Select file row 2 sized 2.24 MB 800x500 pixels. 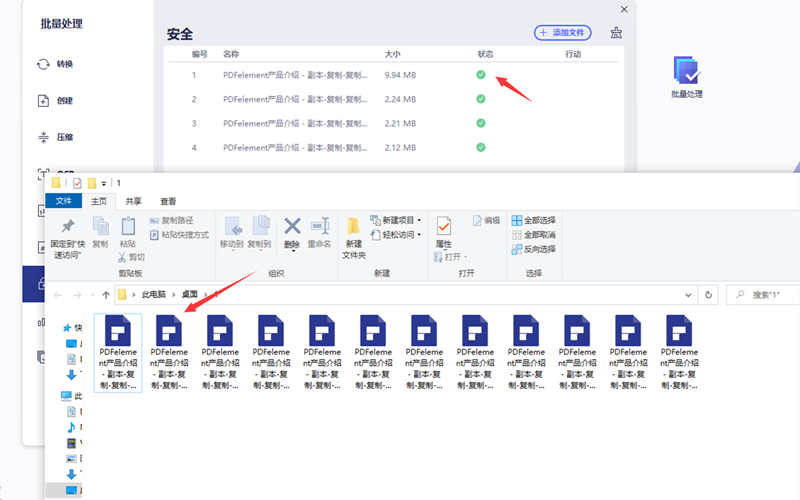pyautogui.click(x=393, y=99)
